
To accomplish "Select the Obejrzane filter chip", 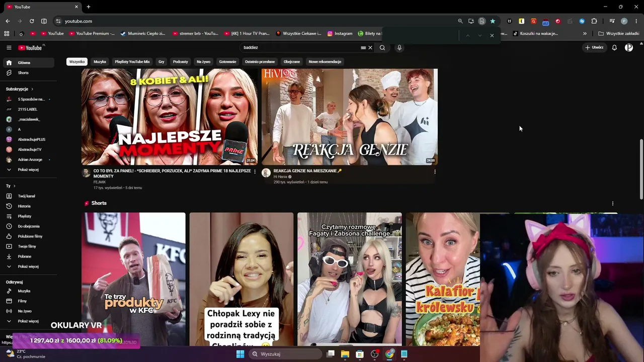I will [x=292, y=62].
